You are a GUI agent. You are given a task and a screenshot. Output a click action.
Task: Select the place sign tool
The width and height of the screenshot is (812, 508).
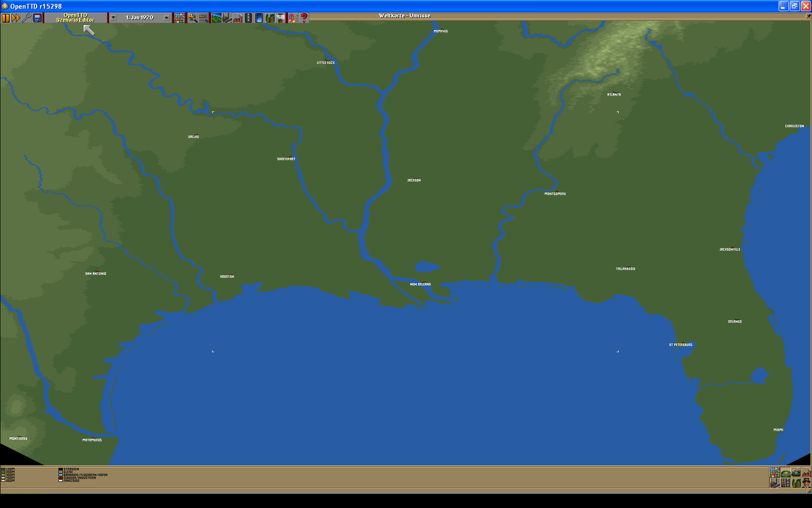click(x=280, y=18)
